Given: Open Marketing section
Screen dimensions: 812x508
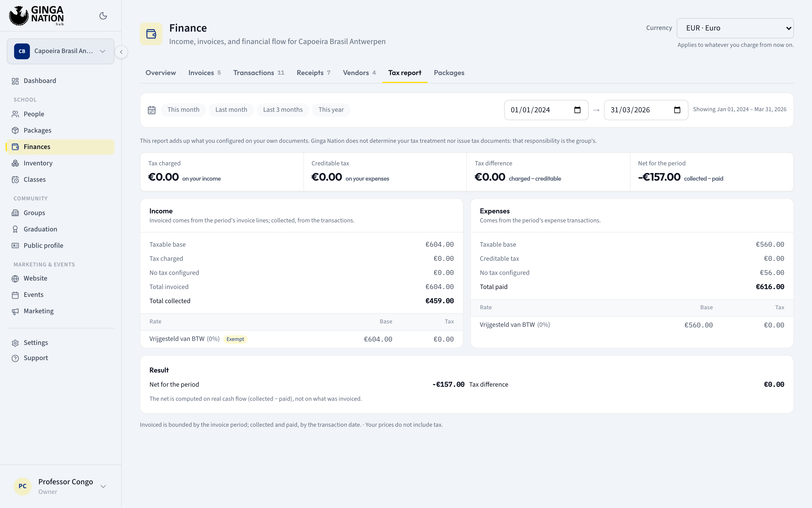Looking at the screenshot, I should click(x=60, y=311).
